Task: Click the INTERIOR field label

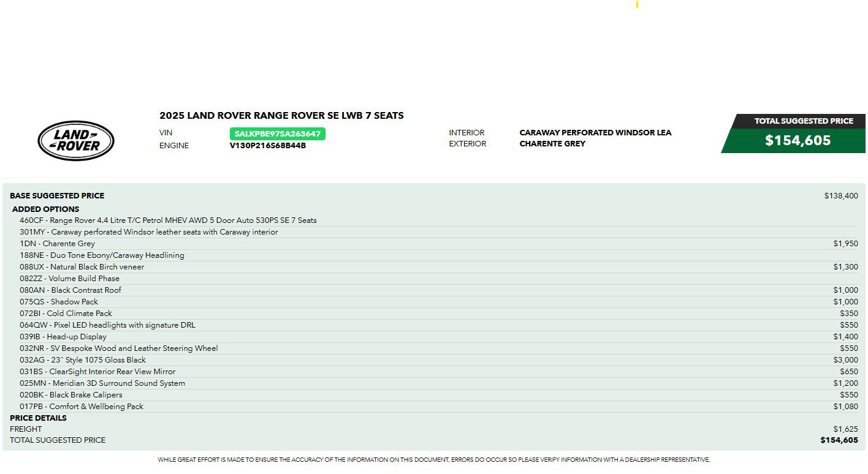Action: 466,133
